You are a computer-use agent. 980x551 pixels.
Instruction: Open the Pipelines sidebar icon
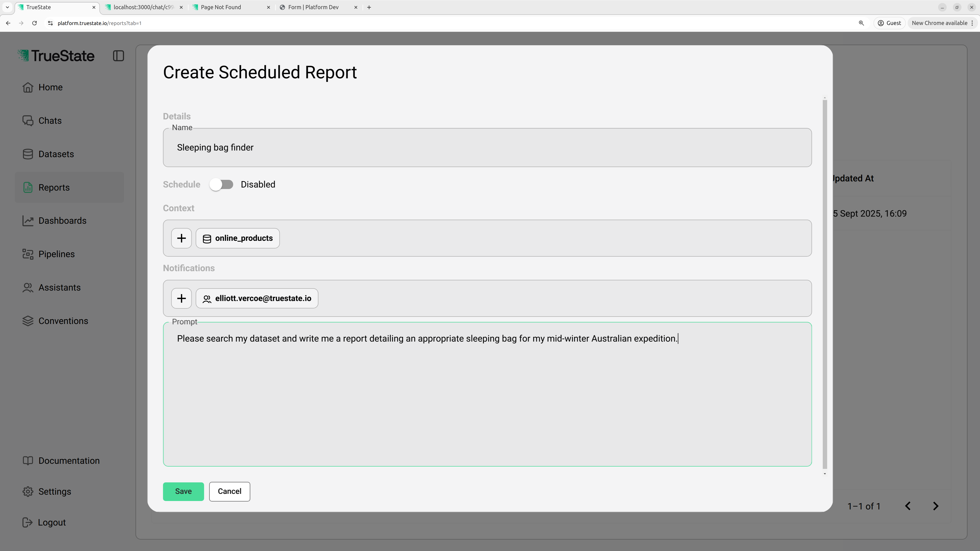pos(28,254)
